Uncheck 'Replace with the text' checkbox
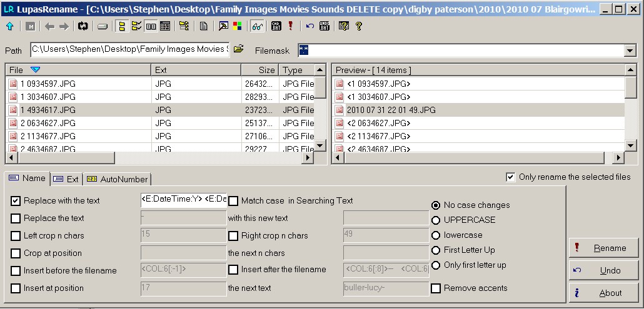 click(x=16, y=201)
